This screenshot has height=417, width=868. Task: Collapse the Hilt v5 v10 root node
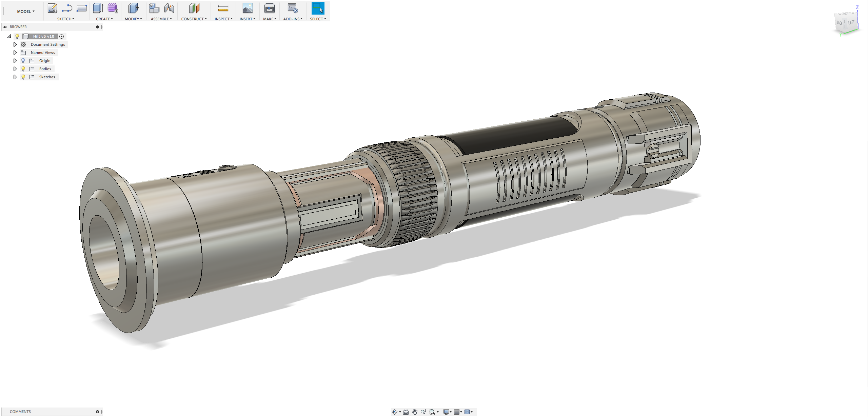tap(9, 36)
